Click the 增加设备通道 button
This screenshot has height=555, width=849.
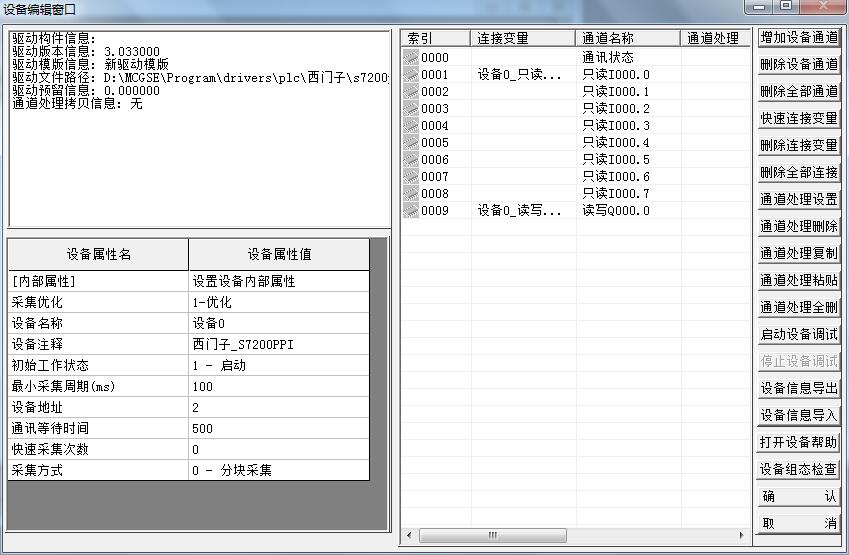[798, 38]
